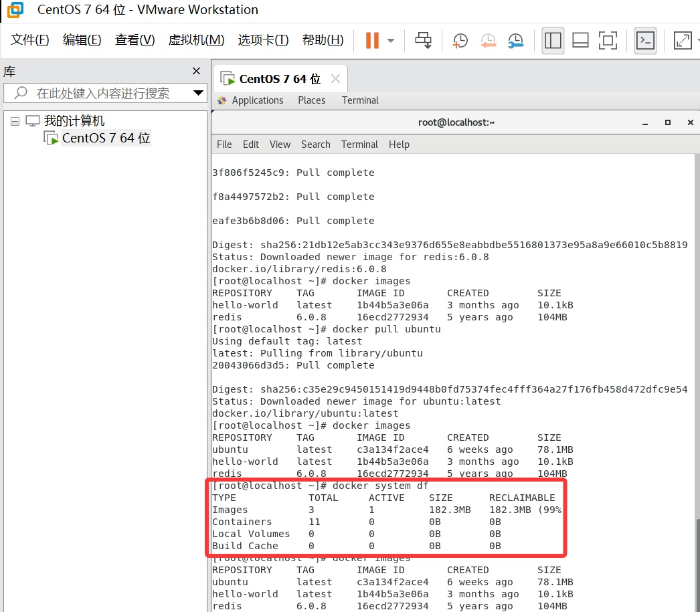
Task: Open the library search filter dropdown
Action: pos(198,93)
